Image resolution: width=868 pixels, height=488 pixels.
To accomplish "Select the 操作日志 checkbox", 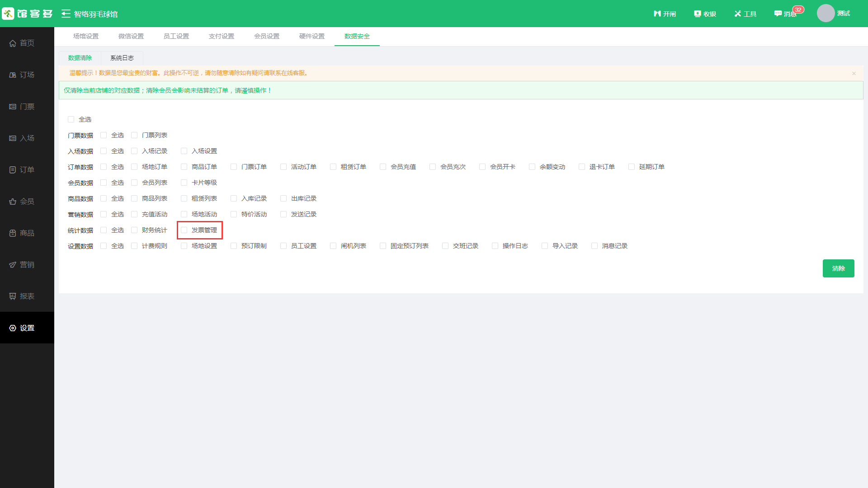I will point(495,246).
